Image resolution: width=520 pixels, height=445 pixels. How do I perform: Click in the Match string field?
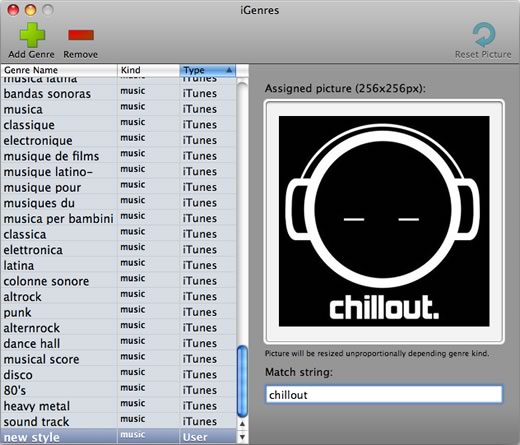[384, 395]
